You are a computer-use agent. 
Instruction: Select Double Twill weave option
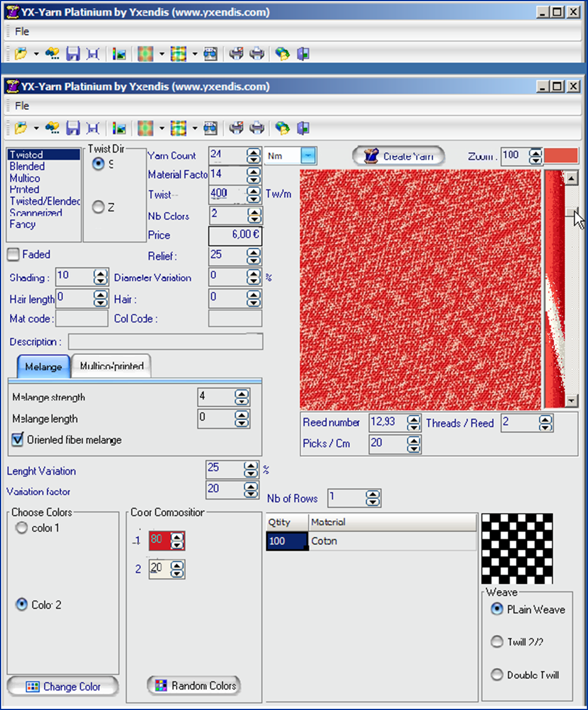497,675
